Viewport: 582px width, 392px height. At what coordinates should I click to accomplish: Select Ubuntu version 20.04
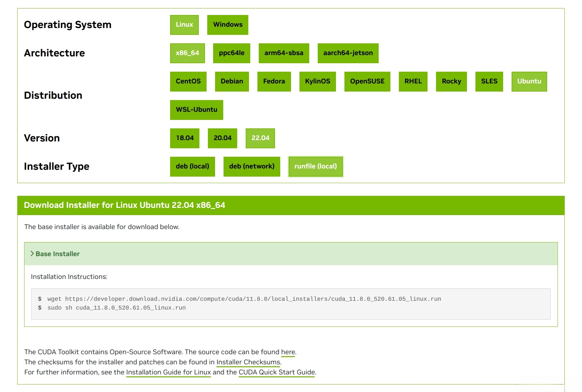coord(222,138)
